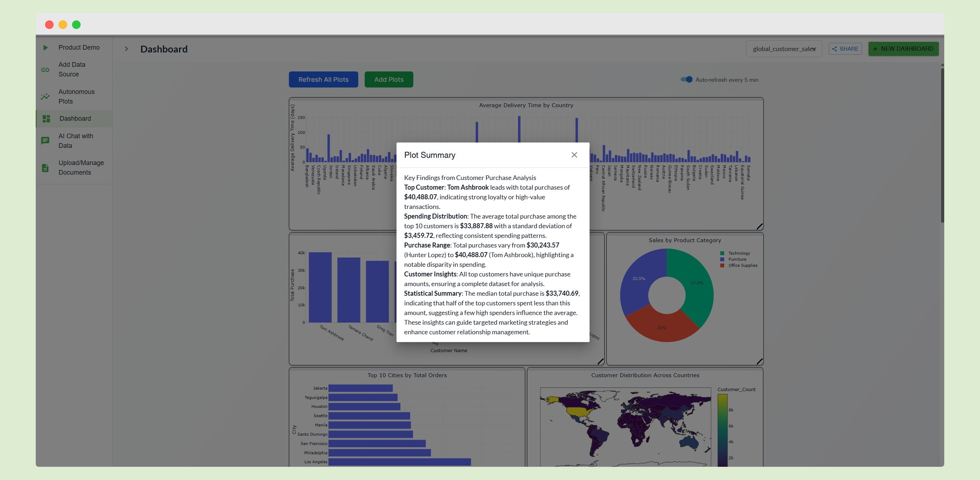Open the AI Chat with Data page
The height and width of the screenshot is (480, 980).
(x=76, y=141)
